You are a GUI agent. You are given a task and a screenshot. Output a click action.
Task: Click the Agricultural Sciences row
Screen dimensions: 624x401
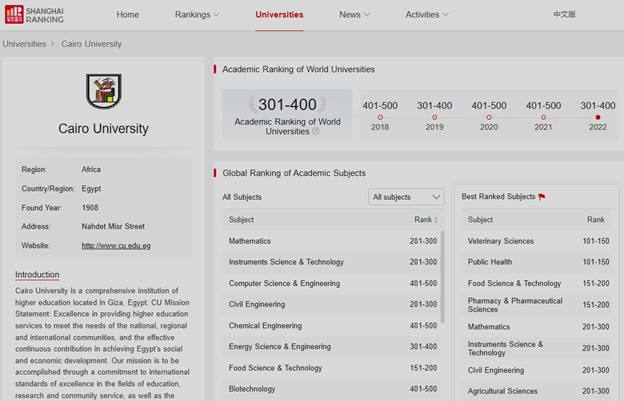coord(536,391)
